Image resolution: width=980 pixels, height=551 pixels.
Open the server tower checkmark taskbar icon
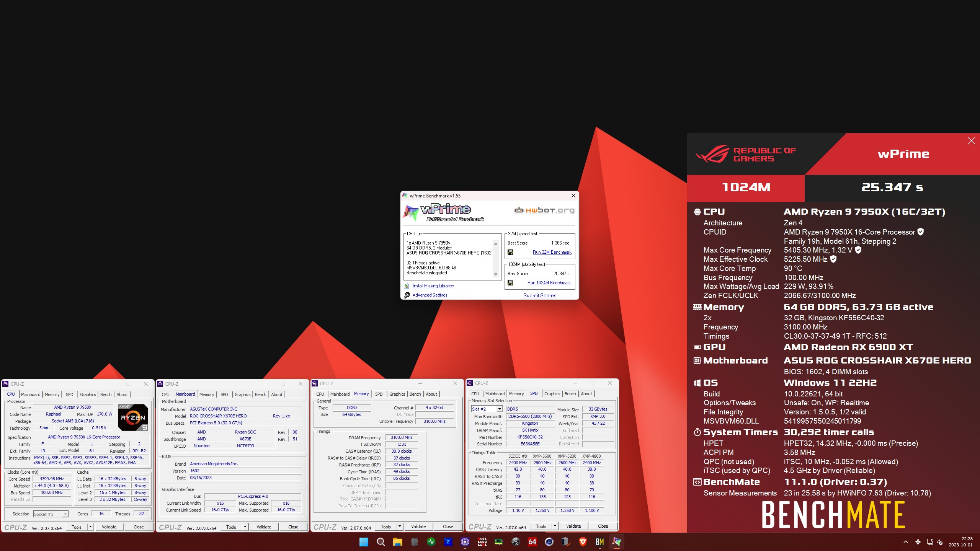tap(566, 542)
